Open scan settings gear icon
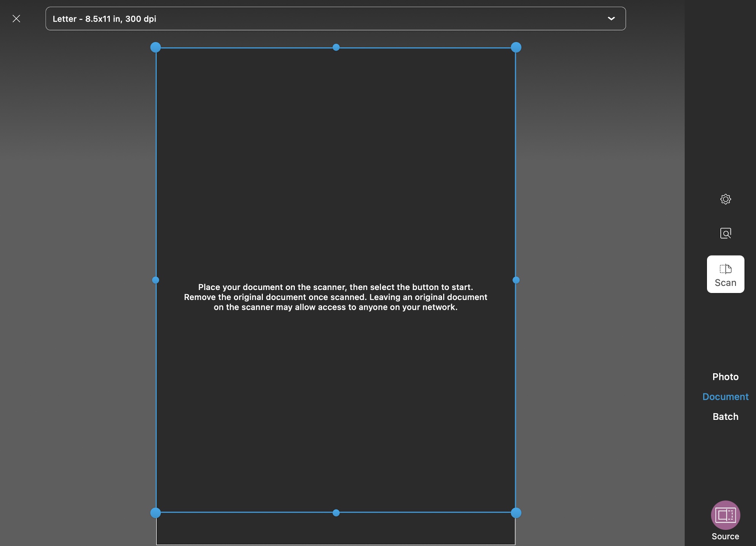Image resolution: width=756 pixels, height=546 pixels. tap(725, 199)
